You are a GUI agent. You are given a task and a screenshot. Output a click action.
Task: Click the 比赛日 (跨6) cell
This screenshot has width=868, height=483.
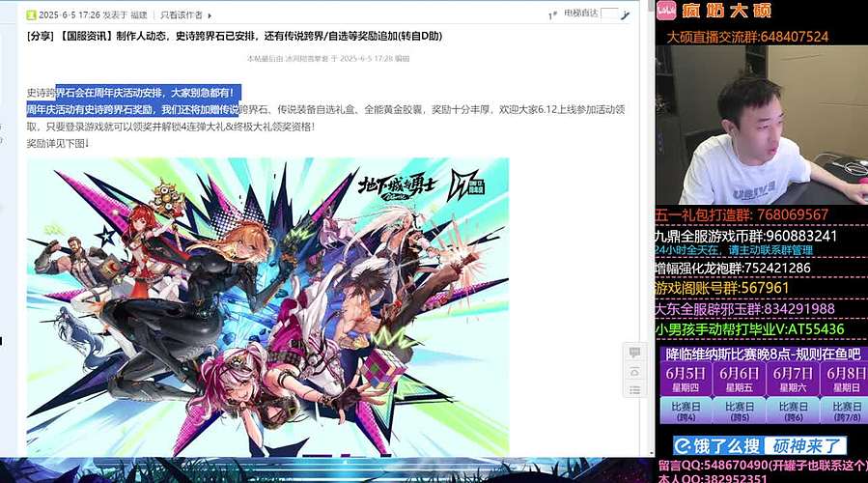click(793, 411)
